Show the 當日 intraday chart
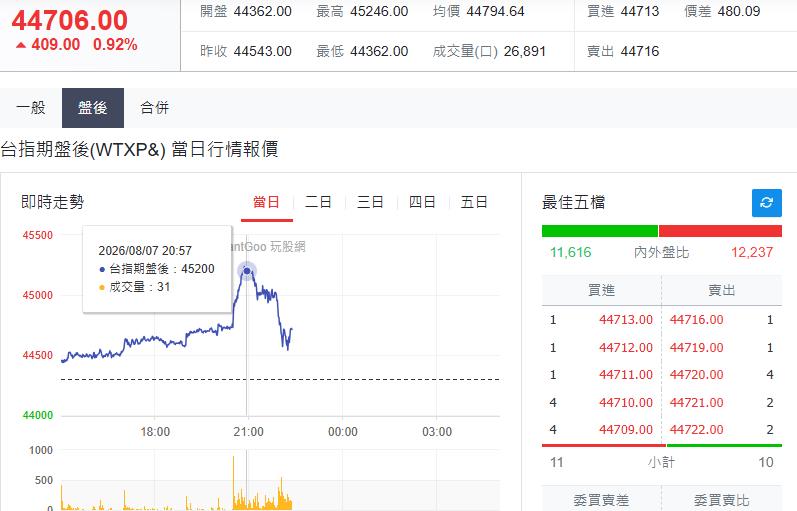 pyautogui.click(x=267, y=202)
